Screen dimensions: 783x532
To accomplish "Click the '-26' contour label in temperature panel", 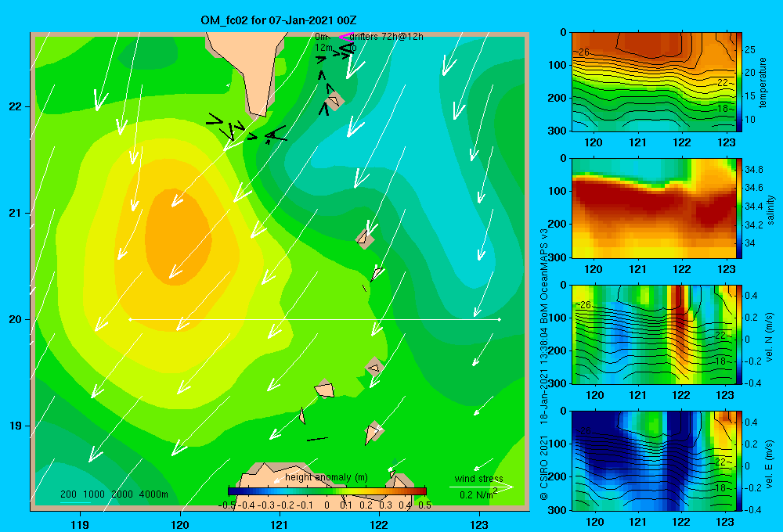I will click(x=583, y=52).
